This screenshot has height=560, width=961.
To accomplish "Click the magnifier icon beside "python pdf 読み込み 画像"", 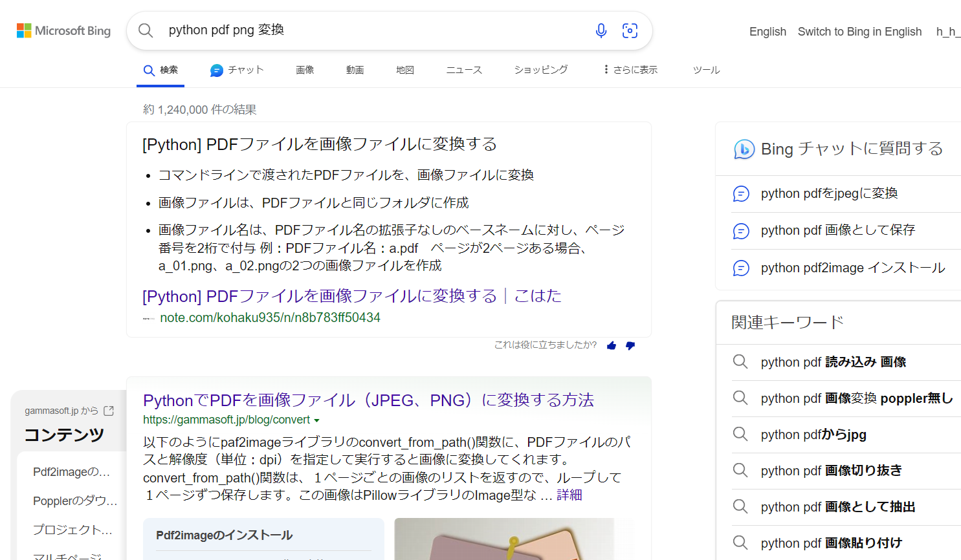I will click(x=740, y=361).
